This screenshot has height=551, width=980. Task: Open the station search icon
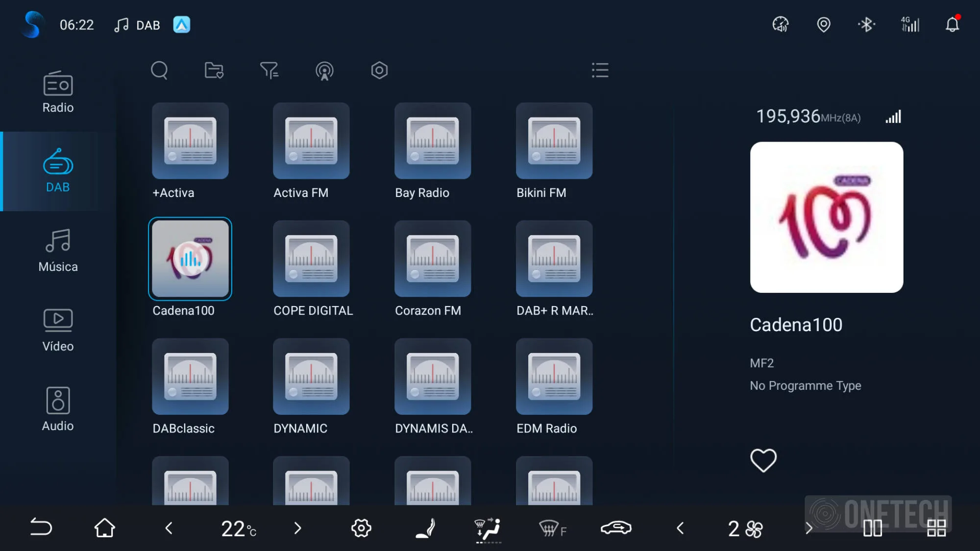[x=159, y=71]
